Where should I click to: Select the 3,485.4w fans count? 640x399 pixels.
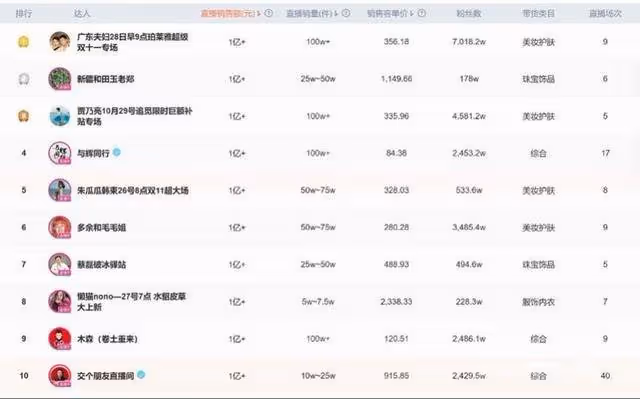[469, 227]
